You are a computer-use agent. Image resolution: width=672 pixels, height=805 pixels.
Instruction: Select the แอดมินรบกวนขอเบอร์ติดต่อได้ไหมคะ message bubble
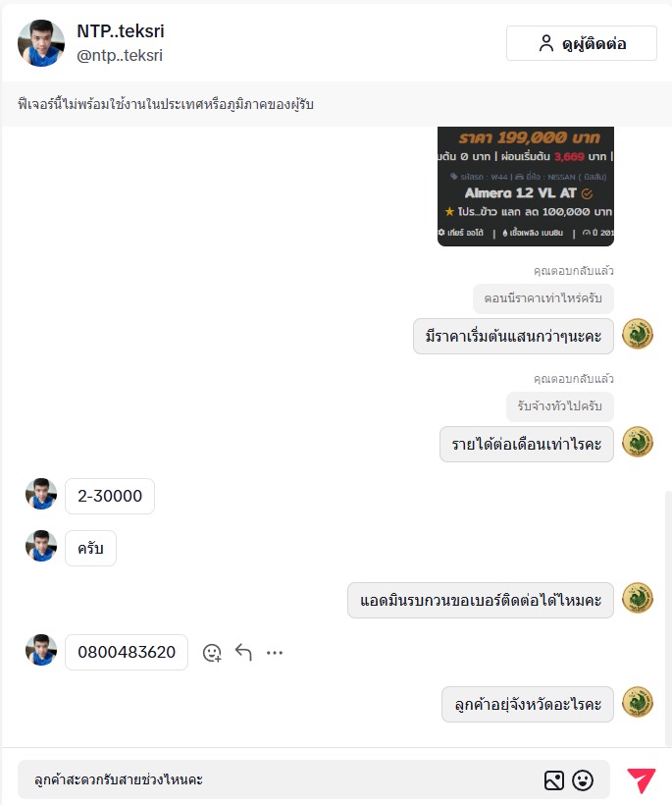coord(480,600)
